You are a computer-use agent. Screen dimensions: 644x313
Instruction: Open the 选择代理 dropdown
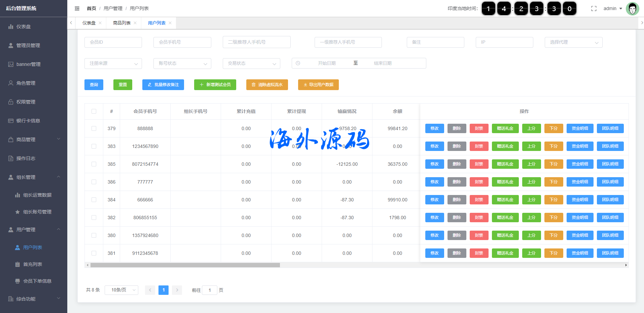(x=573, y=42)
